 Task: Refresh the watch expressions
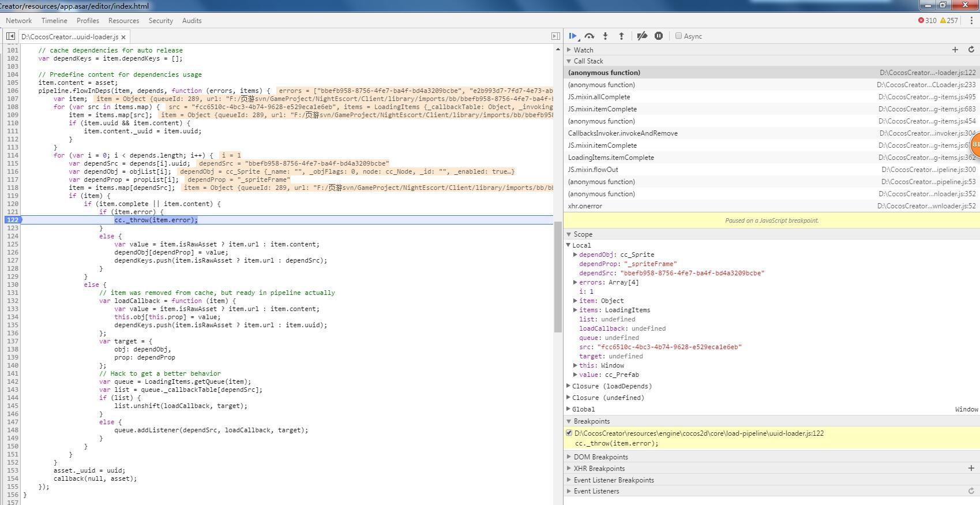coord(971,50)
